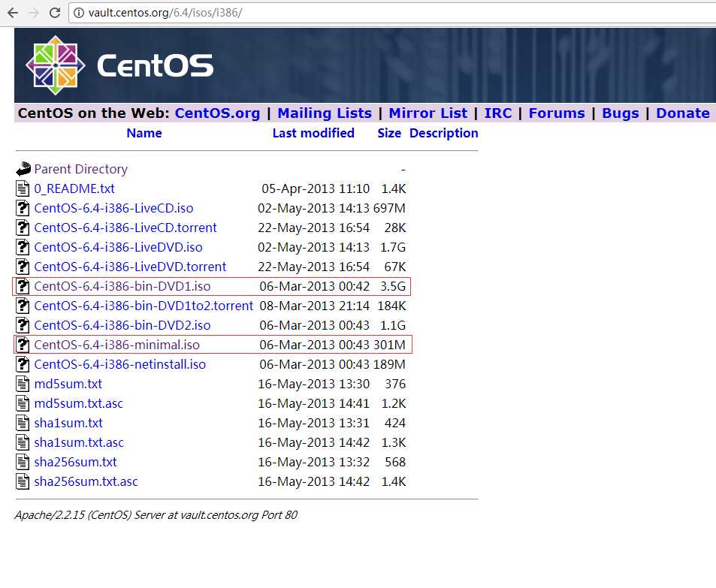Image resolution: width=716 pixels, height=588 pixels.
Task: Click the Apache server footer text
Action: coord(156,515)
